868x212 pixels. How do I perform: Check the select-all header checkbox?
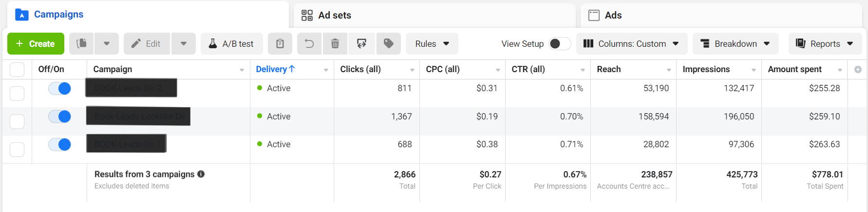tap(17, 70)
